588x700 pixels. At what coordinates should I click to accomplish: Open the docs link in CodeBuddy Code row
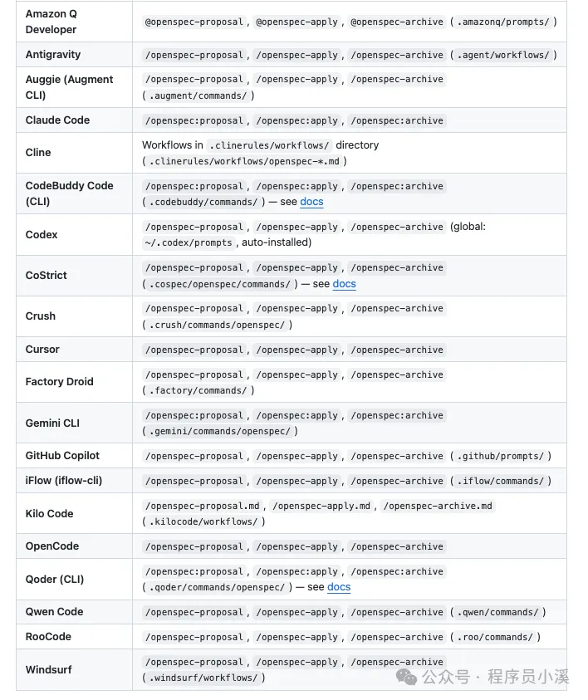point(311,202)
